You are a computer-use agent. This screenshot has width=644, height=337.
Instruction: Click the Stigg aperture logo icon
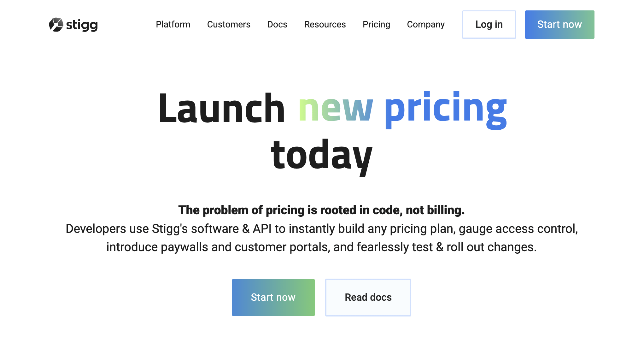pos(56,24)
